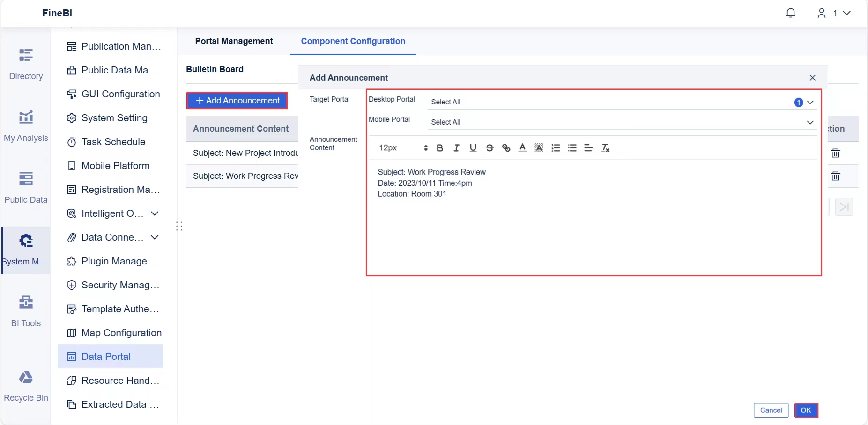Open System Setting from the sidebar
The height and width of the screenshot is (425, 868).
tap(114, 118)
